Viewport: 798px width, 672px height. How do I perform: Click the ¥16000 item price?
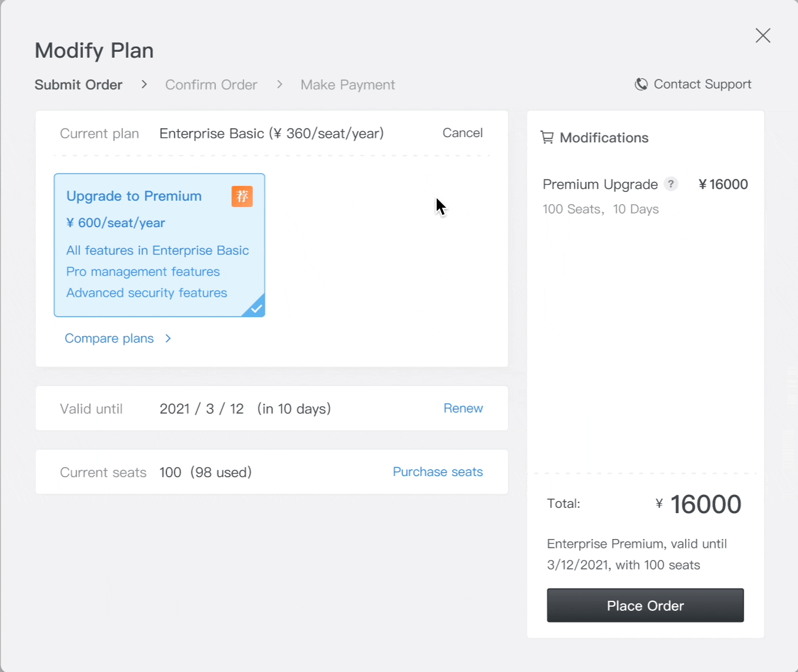[723, 184]
